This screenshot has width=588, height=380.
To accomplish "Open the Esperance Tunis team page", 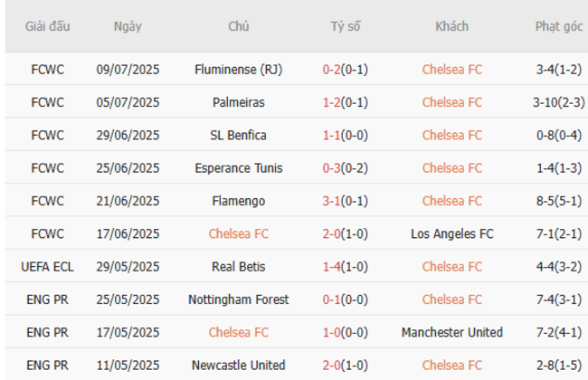I will point(239,168).
